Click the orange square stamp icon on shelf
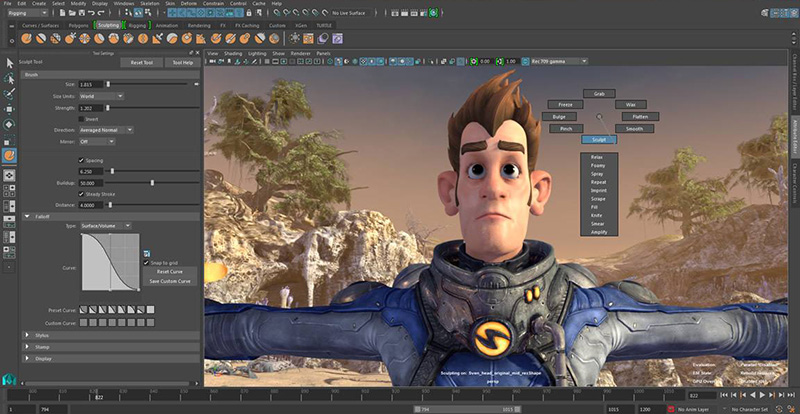Viewport: 800px width, 414px height. 308,38
